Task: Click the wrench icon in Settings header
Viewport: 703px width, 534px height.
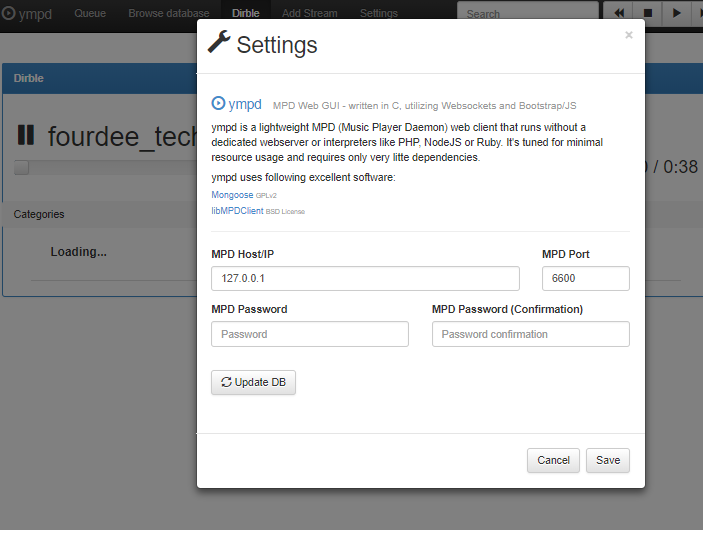Action: [219, 42]
